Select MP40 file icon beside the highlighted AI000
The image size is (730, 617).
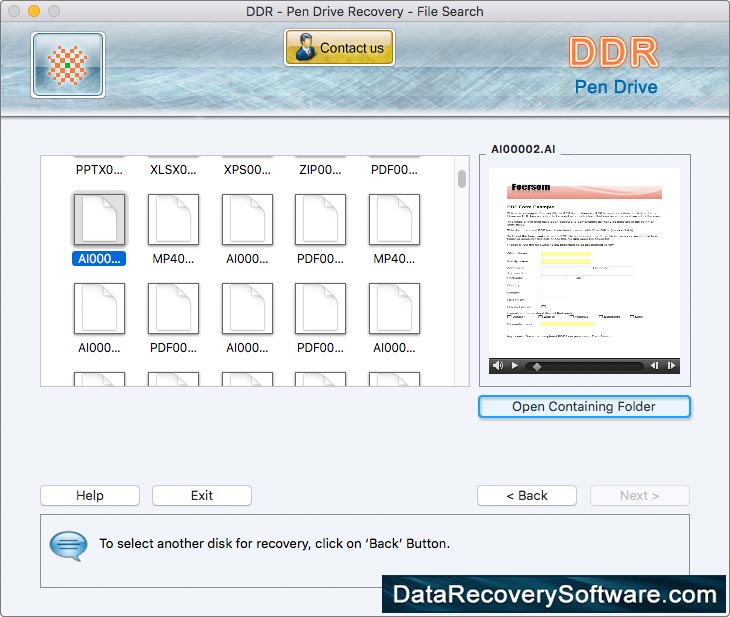[173, 219]
